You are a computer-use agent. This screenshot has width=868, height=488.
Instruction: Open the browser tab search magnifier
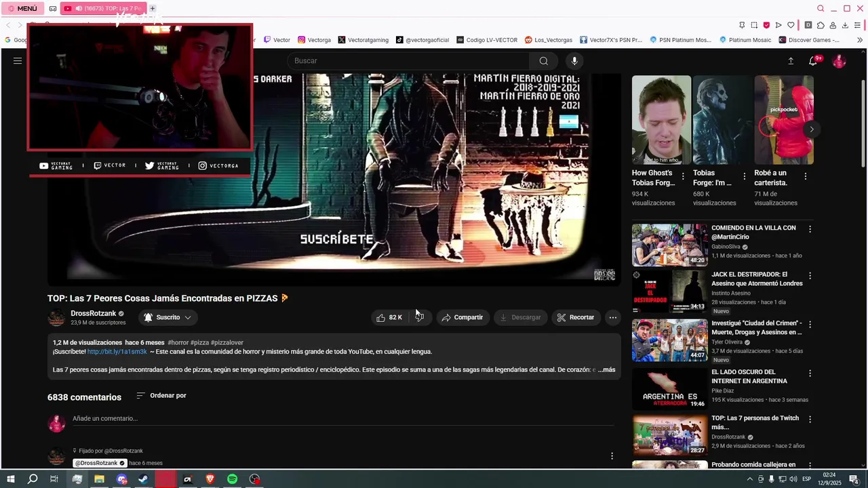coord(821,8)
